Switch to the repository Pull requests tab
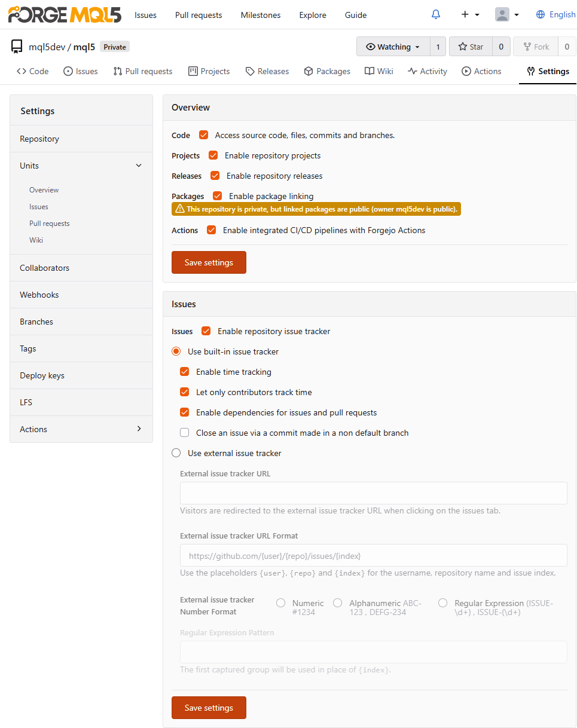 (143, 71)
